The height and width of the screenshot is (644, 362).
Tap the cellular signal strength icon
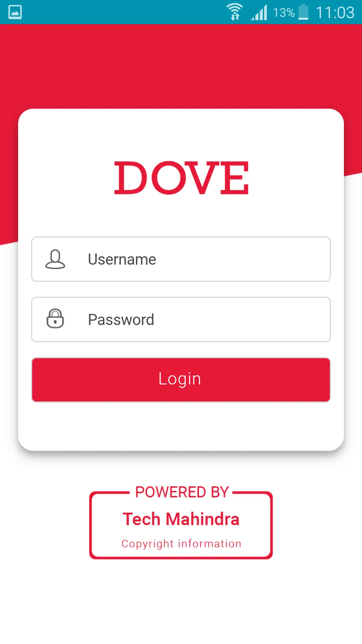pos(259,12)
